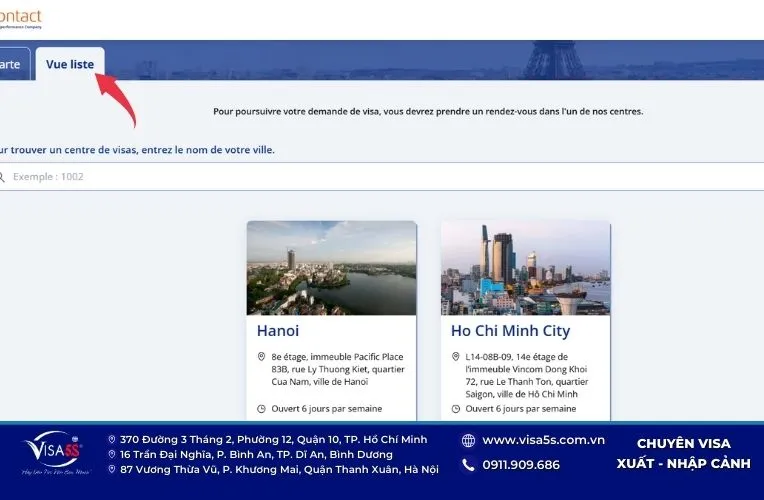
Task: Switch to the Vue liste tab
Action: (x=70, y=64)
